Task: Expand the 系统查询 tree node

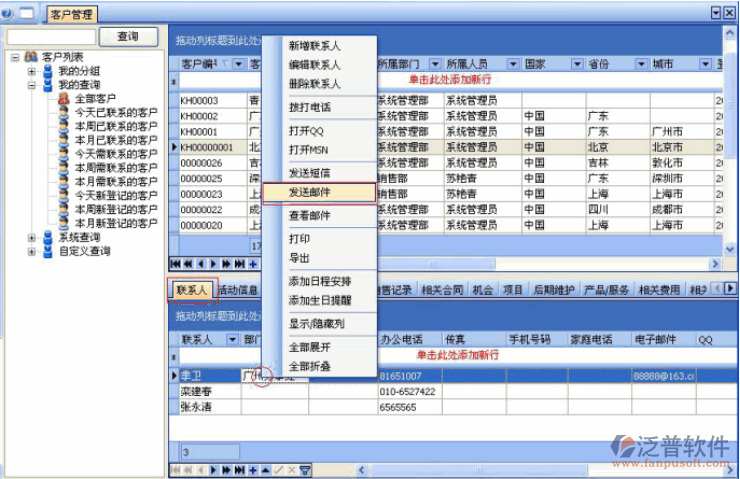Action: 32,238
